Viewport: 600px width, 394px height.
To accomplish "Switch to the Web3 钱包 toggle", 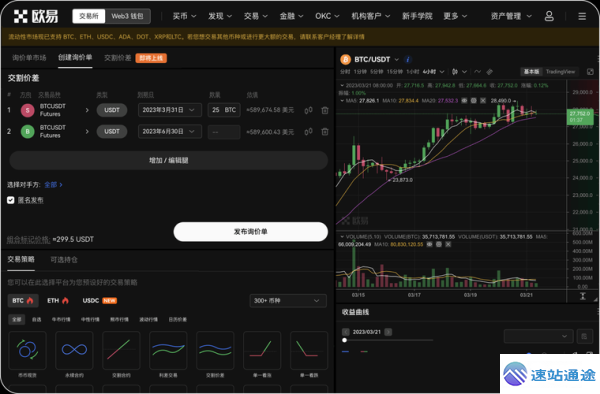I will pos(127,16).
